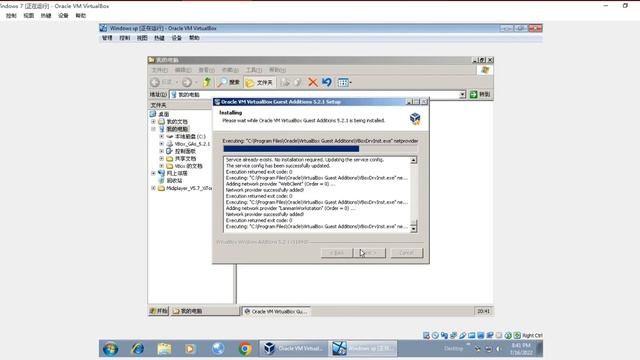Open the address bar dropdown arrow

[x=462, y=94]
